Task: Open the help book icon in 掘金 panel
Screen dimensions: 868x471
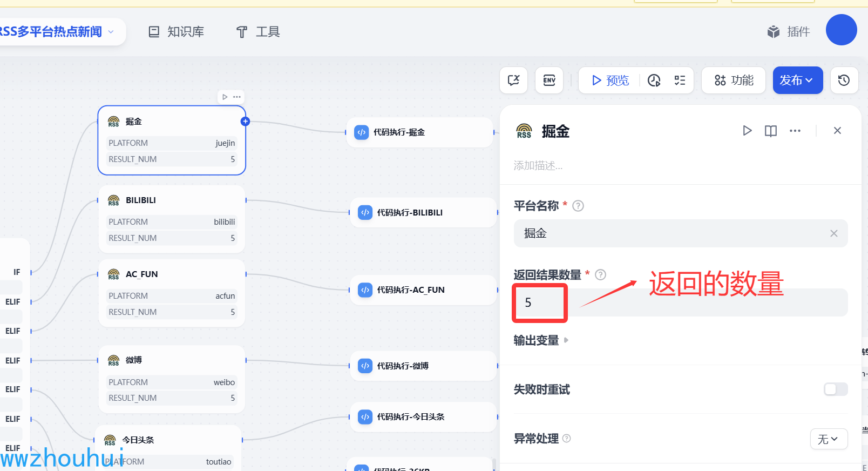Action: 771,131
